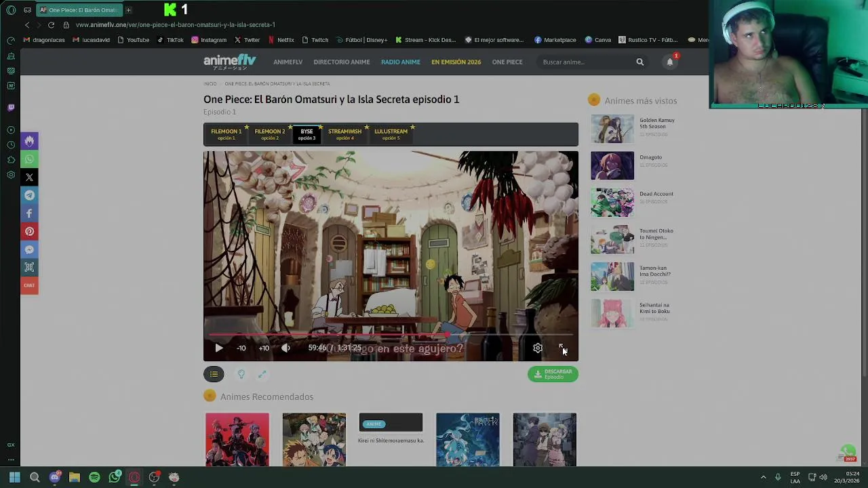This screenshot has width=868, height=488.
Task: Open EN EMISIÓN 2026 menu item
Action: (x=456, y=62)
